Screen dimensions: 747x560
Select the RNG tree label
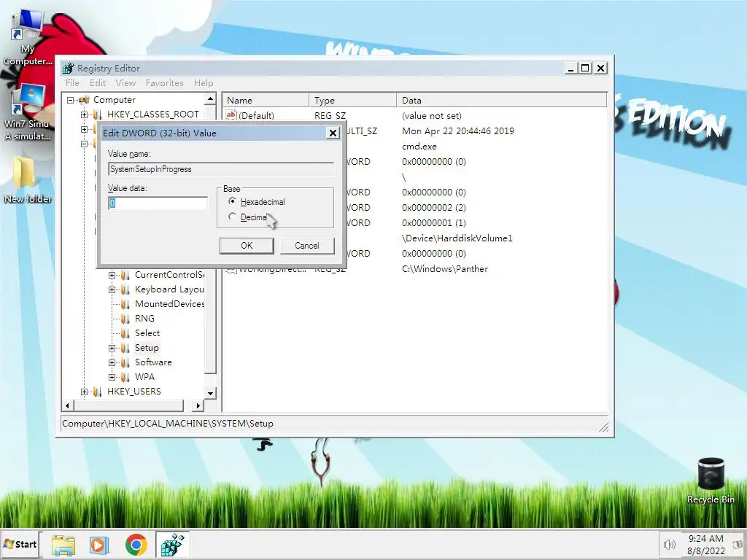click(144, 319)
